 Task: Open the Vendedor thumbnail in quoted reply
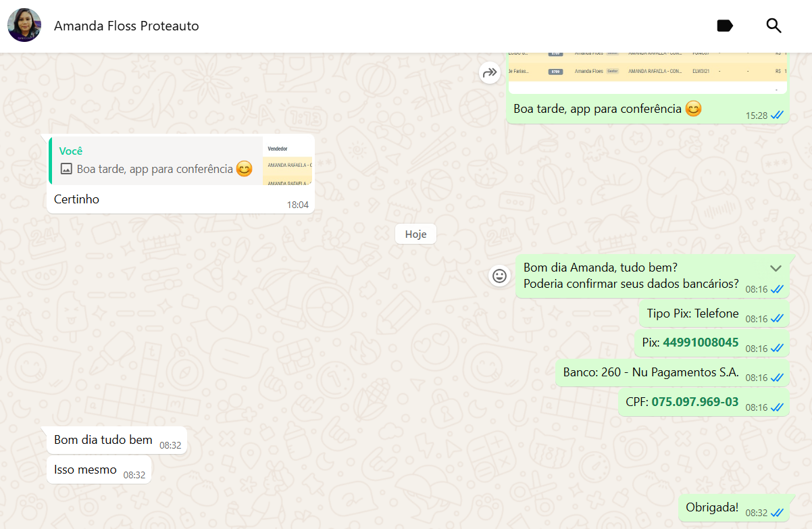pyautogui.click(x=288, y=160)
